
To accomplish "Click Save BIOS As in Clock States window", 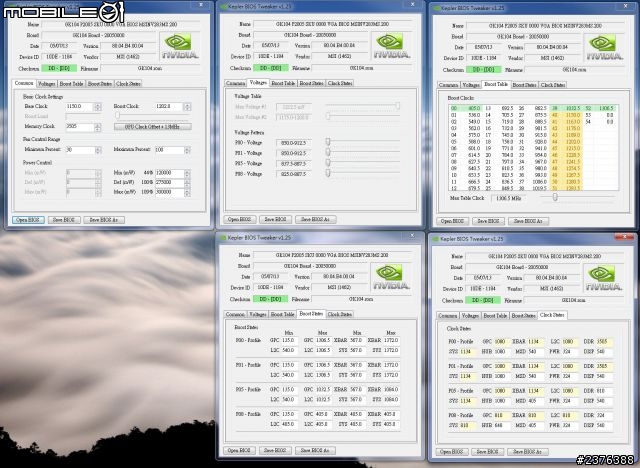I will tap(527, 452).
